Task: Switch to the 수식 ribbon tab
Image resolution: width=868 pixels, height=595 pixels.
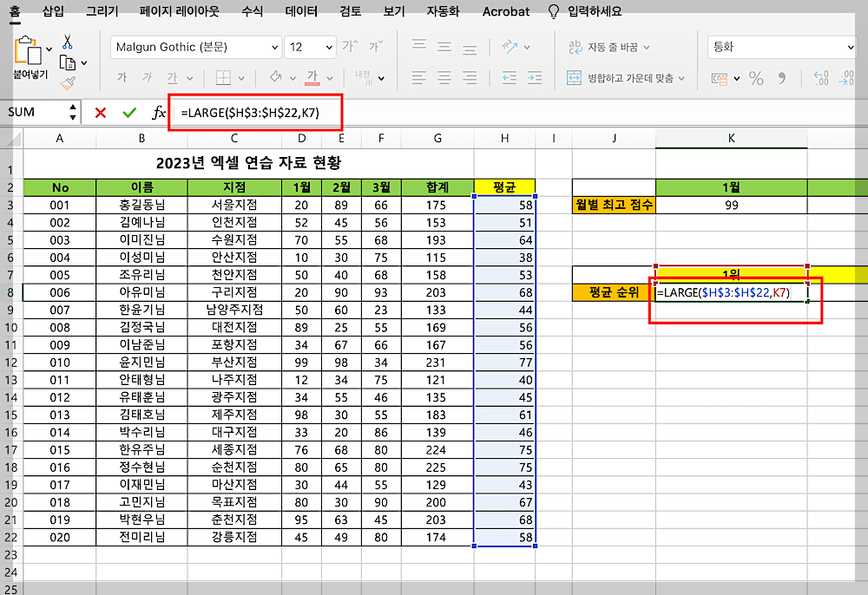Action: [254, 12]
